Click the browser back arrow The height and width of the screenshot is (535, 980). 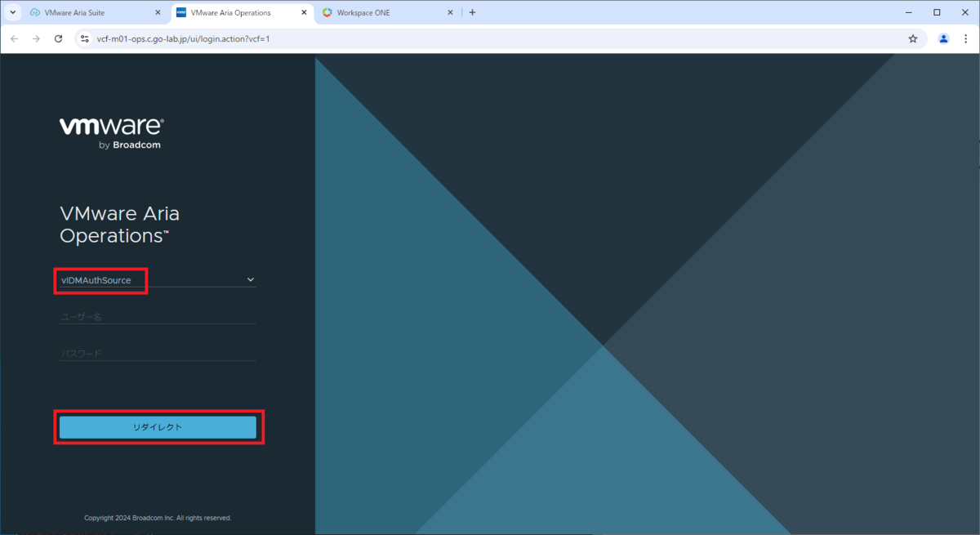pyautogui.click(x=14, y=38)
